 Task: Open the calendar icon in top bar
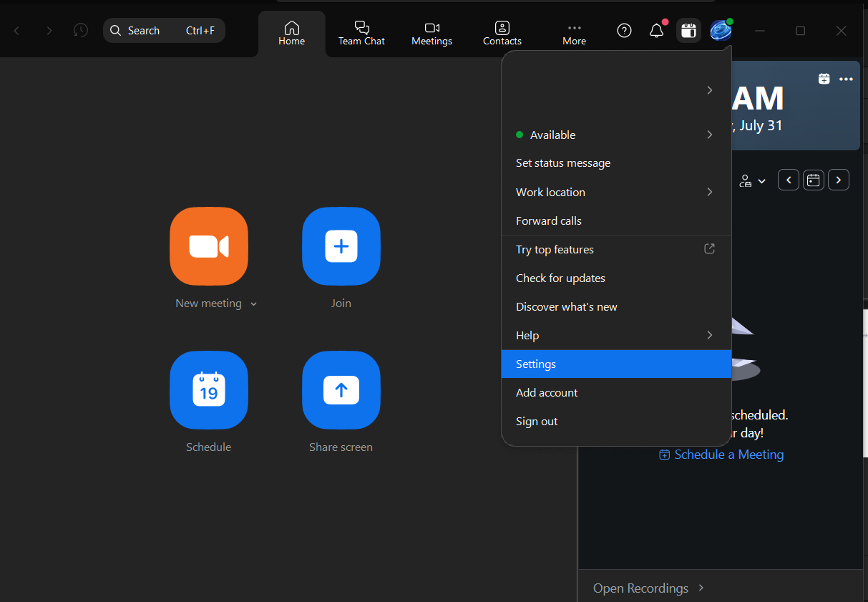click(688, 31)
